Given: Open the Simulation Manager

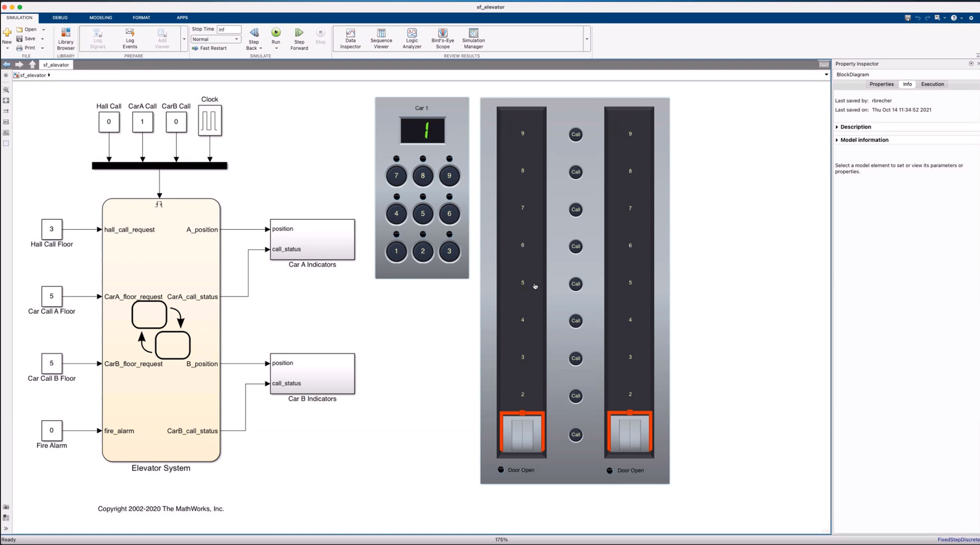Looking at the screenshot, I should [x=473, y=38].
